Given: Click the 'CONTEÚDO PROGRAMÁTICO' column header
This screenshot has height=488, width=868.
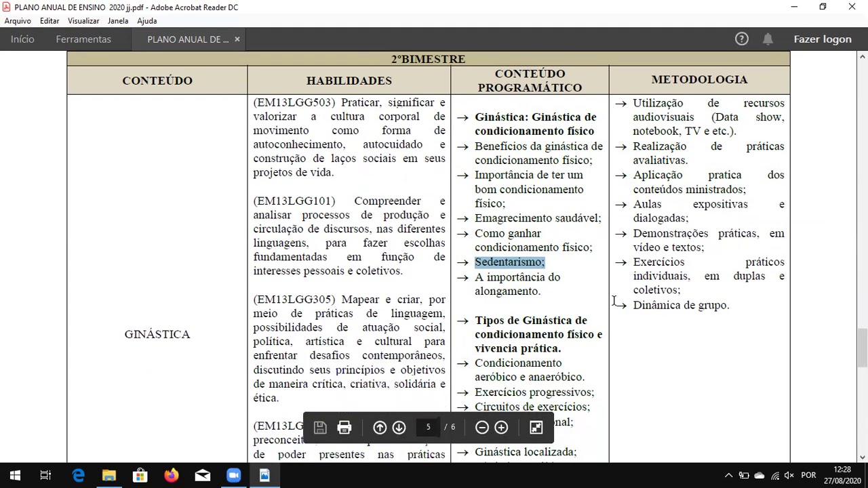Looking at the screenshot, I should [530, 81].
